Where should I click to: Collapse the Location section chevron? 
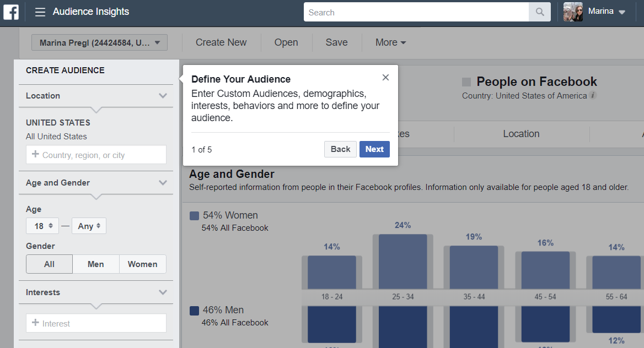pyautogui.click(x=163, y=96)
